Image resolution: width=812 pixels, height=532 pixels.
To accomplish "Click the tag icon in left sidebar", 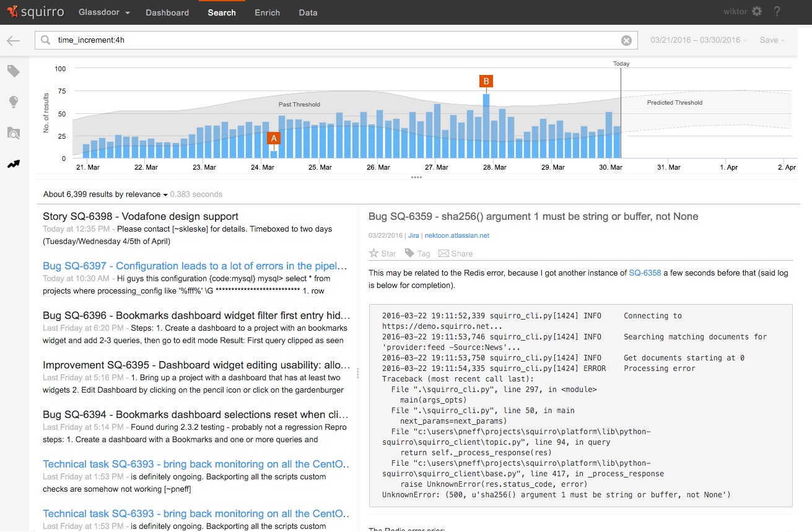I will pyautogui.click(x=14, y=72).
